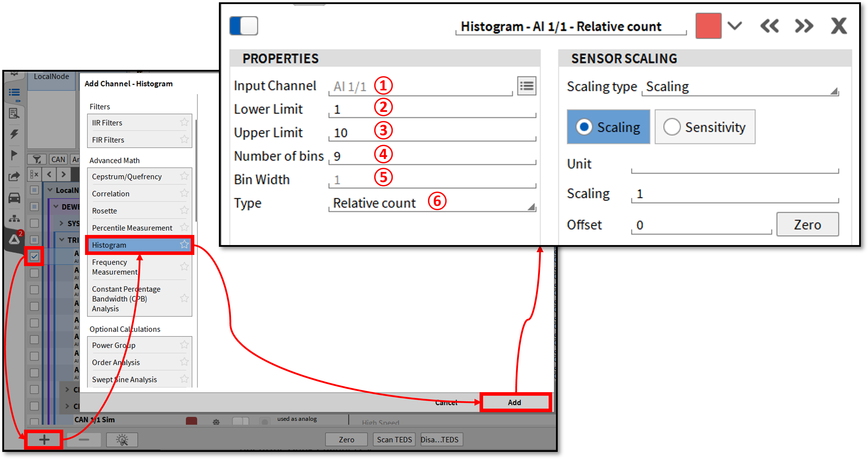The image size is (868, 459).
Task: Click the lightbulb identify icon in the bottom bar
Action: pyautogui.click(x=122, y=440)
